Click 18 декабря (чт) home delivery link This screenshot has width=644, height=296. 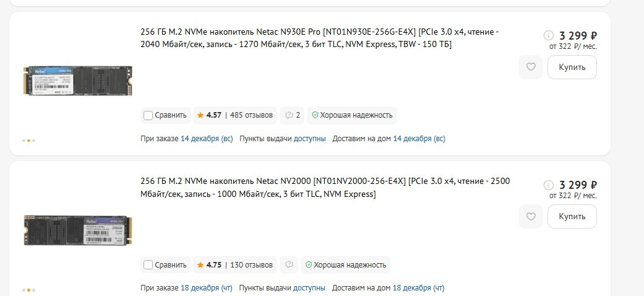pyautogui.click(x=418, y=288)
